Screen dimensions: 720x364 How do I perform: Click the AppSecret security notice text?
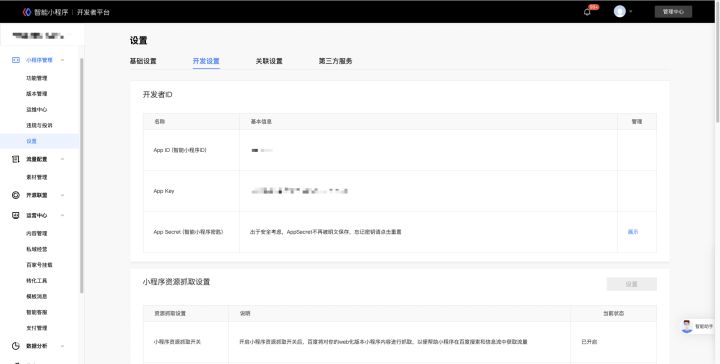click(326, 232)
